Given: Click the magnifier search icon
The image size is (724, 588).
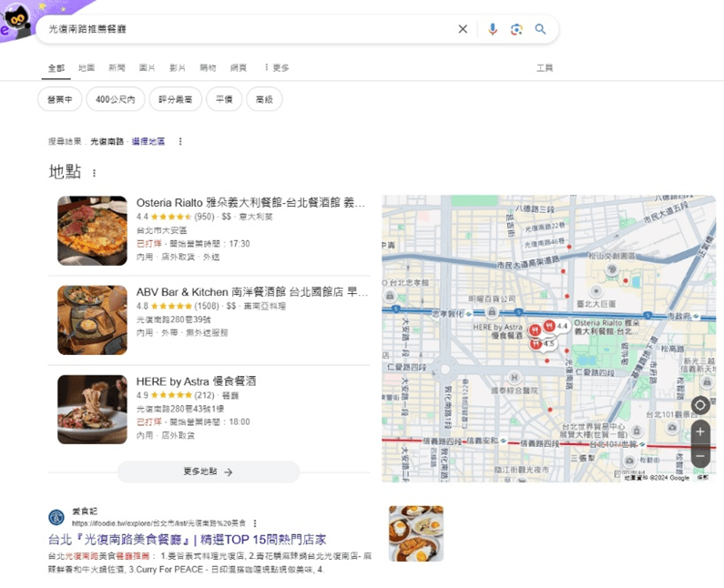Looking at the screenshot, I should tap(541, 29).
